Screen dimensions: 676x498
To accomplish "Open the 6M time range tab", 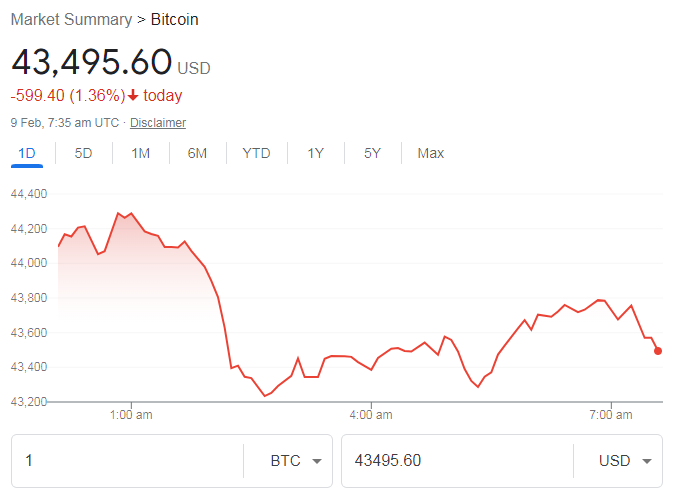I will (198, 153).
